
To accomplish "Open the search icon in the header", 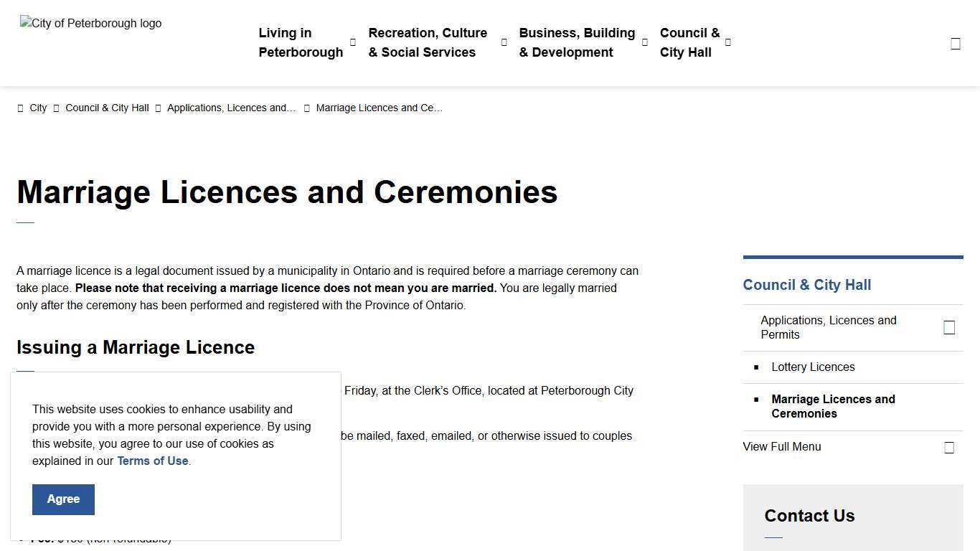I will coord(955,42).
